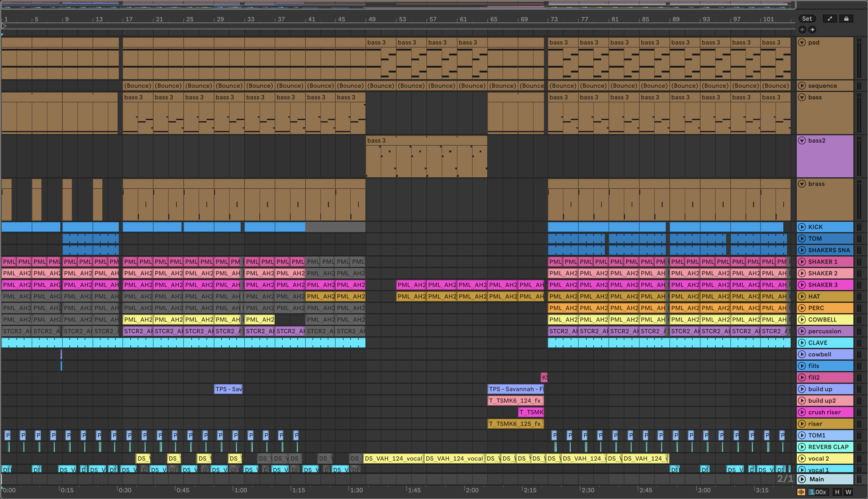Screen dimensions: 868x499
Task: Unfold the percussion track arrow
Action: coord(802,331)
